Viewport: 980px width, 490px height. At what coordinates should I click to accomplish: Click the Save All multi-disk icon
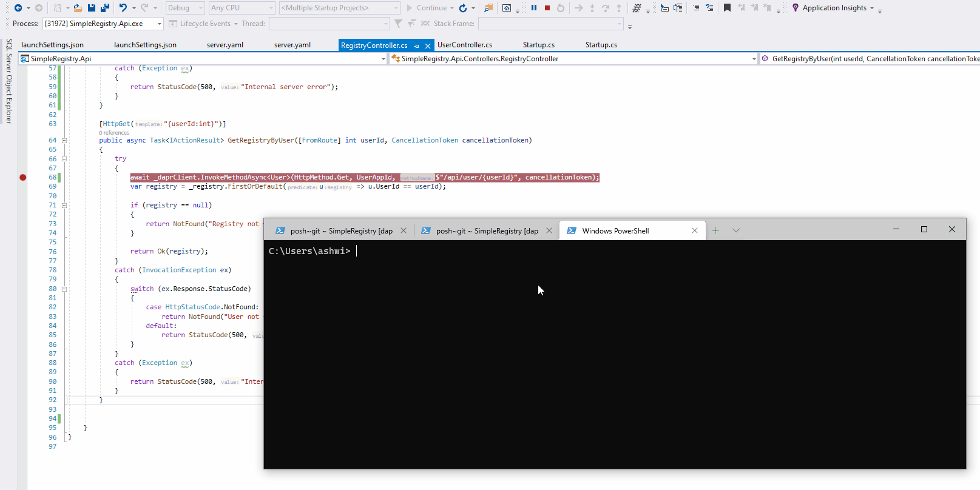105,8
